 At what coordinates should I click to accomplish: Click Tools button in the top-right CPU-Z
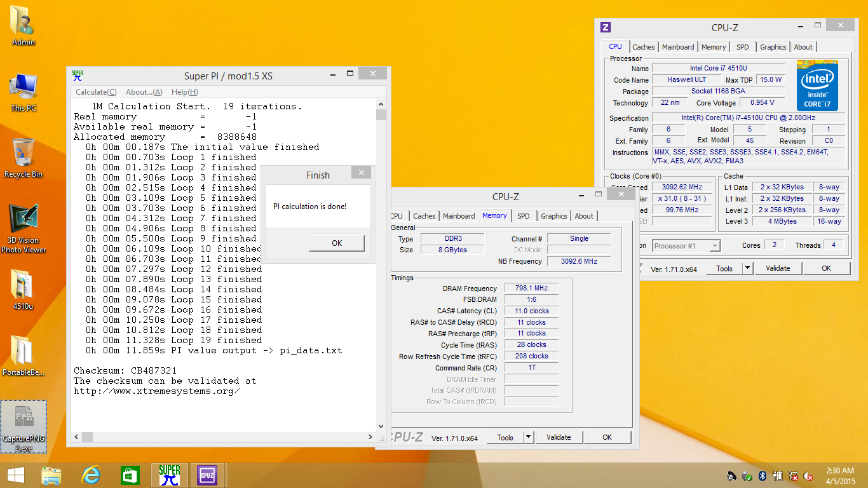724,269
